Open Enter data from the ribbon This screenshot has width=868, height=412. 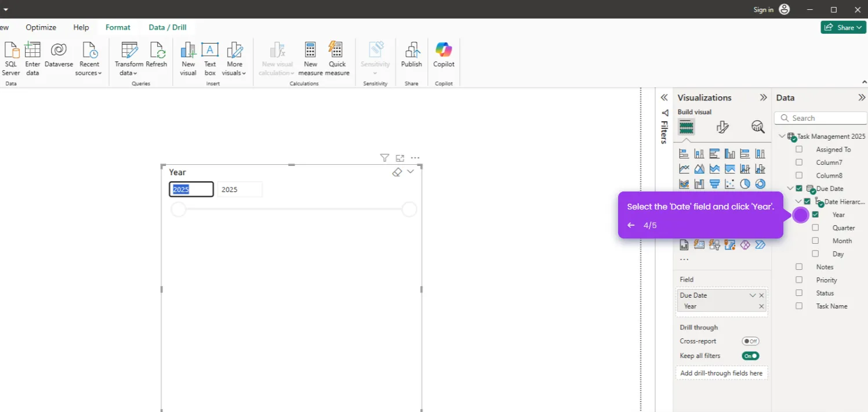pos(33,59)
